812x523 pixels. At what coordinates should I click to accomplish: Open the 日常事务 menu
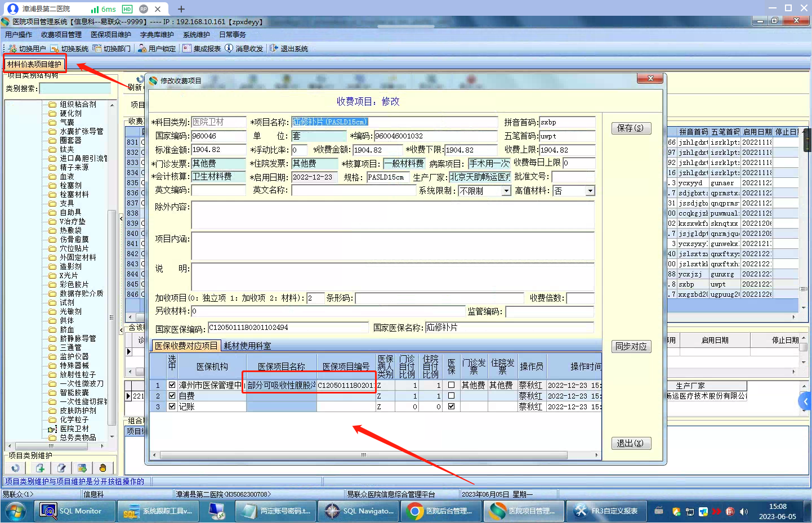point(233,35)
